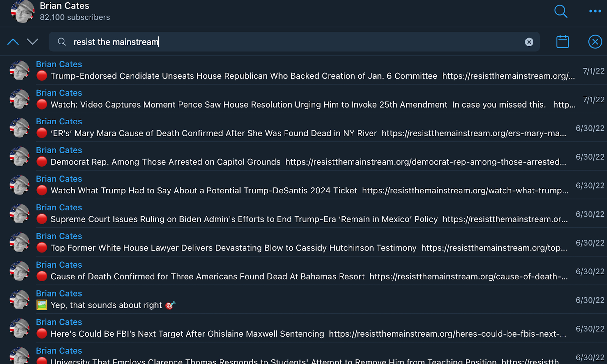Click Brian Cates channel avatar in the header
The height and width of the screenshot is (364, 607).
(22, 12)
